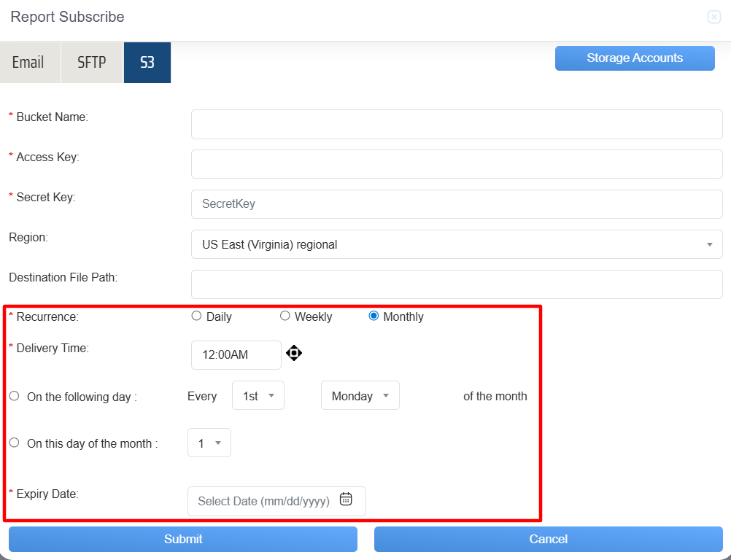Viewport: 731px width, 560px height.
Task: Choose the 'On the following day' option
Action: [x=15, y=396]
